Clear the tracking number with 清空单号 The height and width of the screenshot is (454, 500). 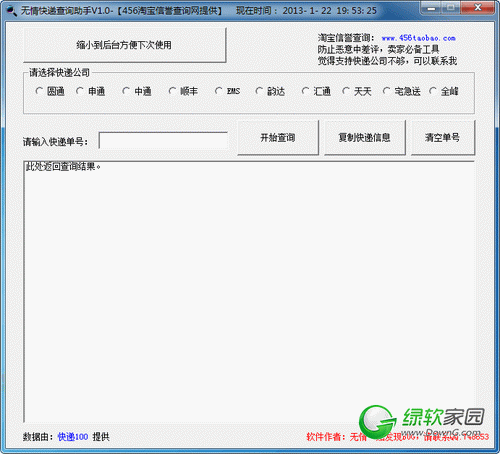[x=443, y=138]
